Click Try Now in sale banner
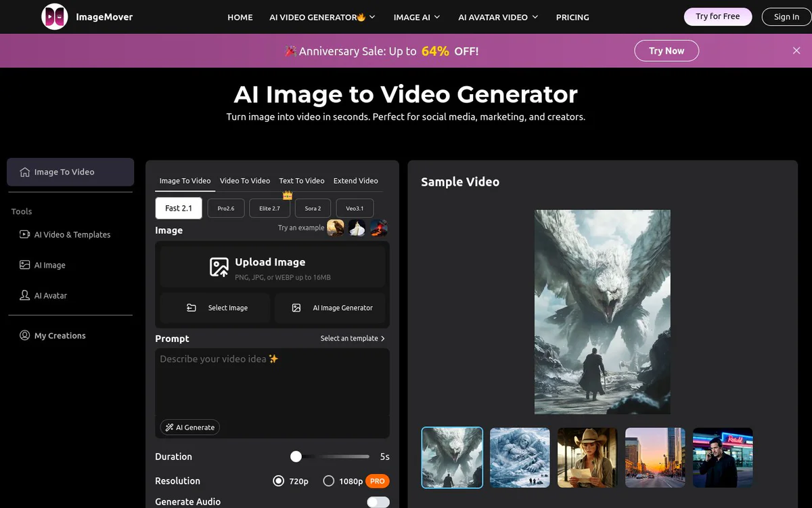The image size is (812, 508). click(667, 51)
